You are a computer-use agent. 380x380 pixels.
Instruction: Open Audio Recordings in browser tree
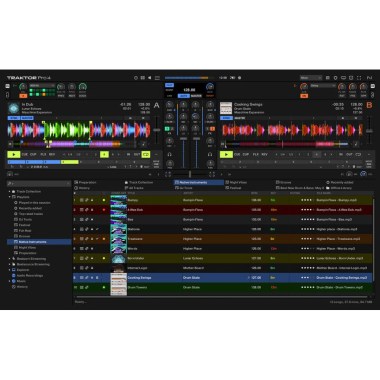27,276
